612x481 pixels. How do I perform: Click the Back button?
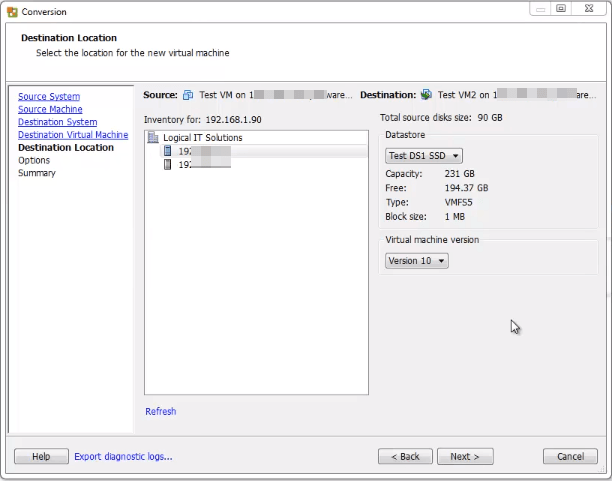pyautogui.click(x=405, y=456)
